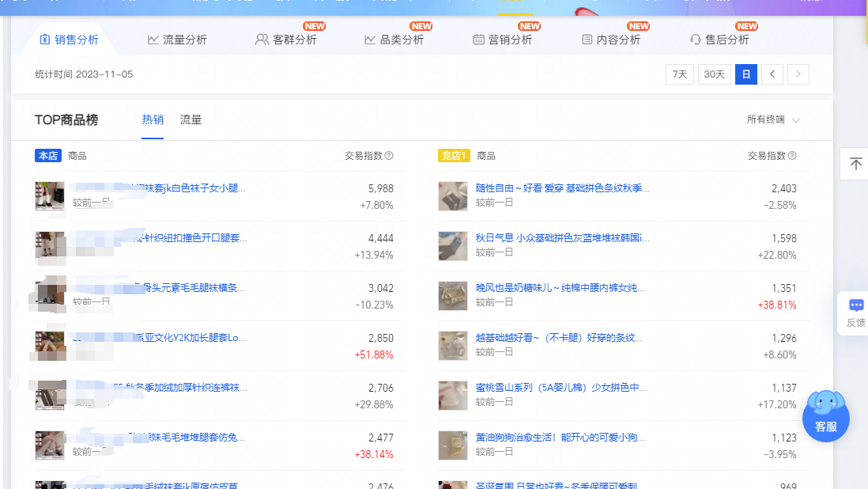Click the +51.88% growth value
The height and width of the screenshot is (489, 868).
pyautogui.click(x=374, y=354)
